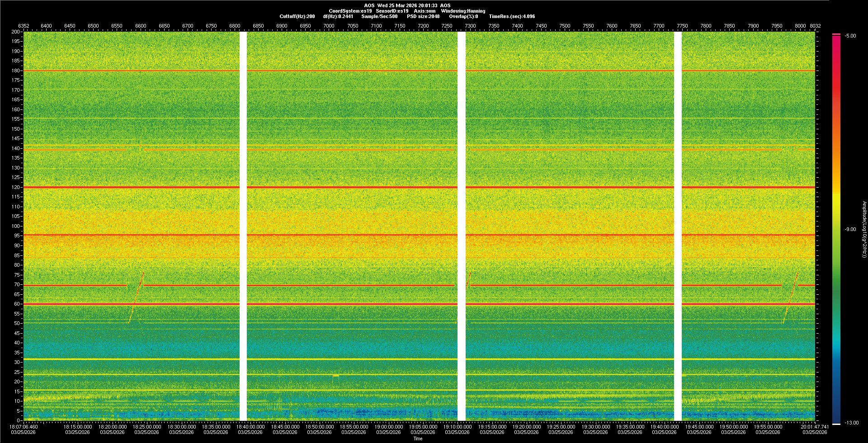Click the -5.00 colorbar maximum label
The width and height of the screenshot is (868, 443).
[850, 36]
